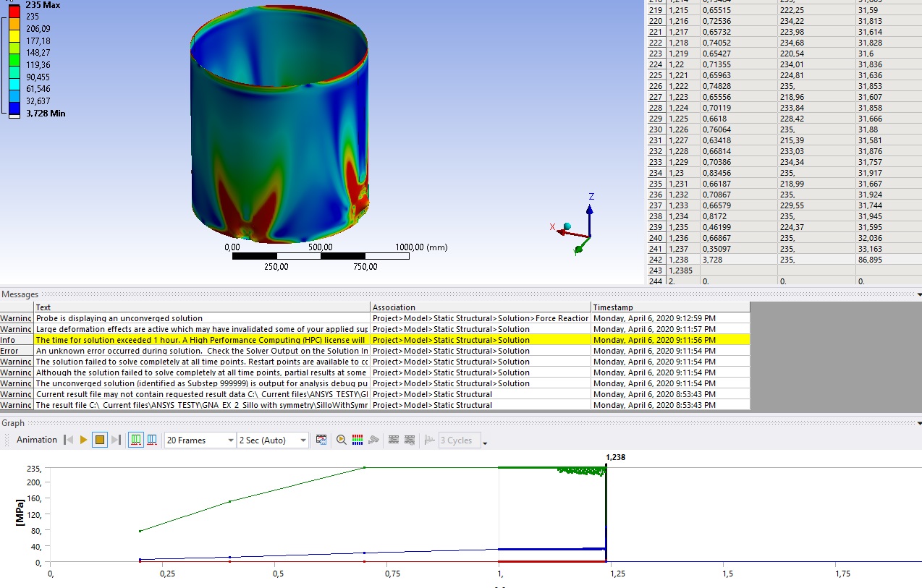Stop the animation playback
Screen dimensions: 922x588
(x=101, y=440)
